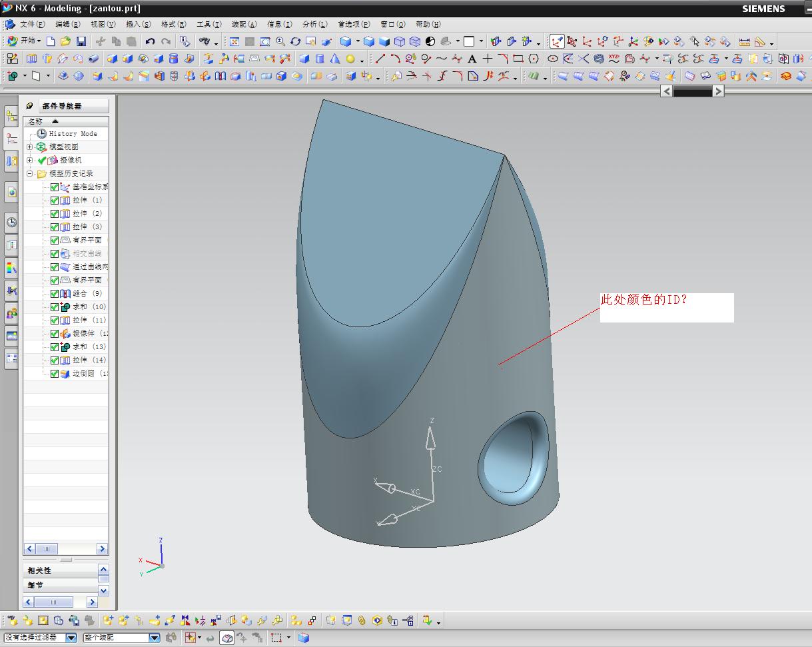Uncheck the 拉伸 (2) feature checkbox
The height and width of the screenshot is (647, 812).
[55, 214]
